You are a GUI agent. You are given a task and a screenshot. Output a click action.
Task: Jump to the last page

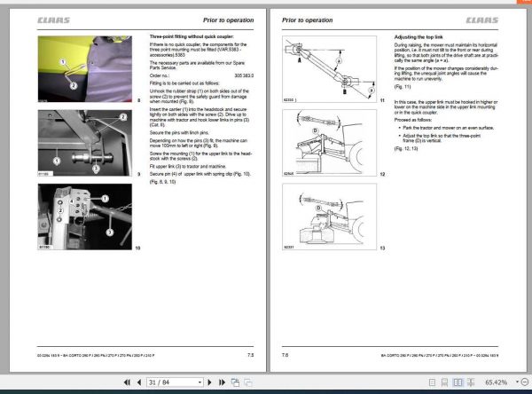[x=222, y=382]
